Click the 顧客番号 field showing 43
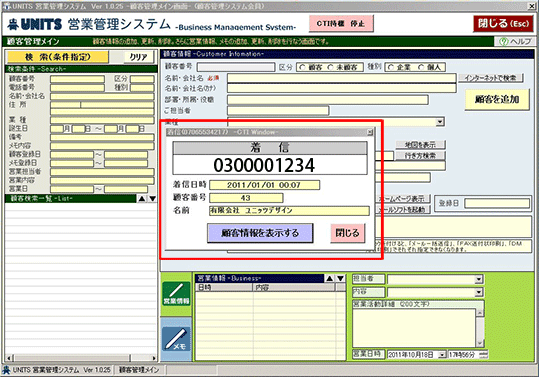 click(246, 198)
